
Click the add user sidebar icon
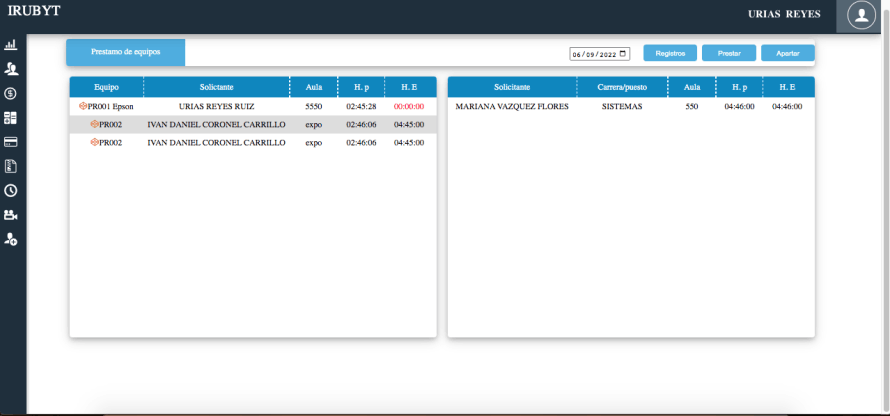pos(11,239)
